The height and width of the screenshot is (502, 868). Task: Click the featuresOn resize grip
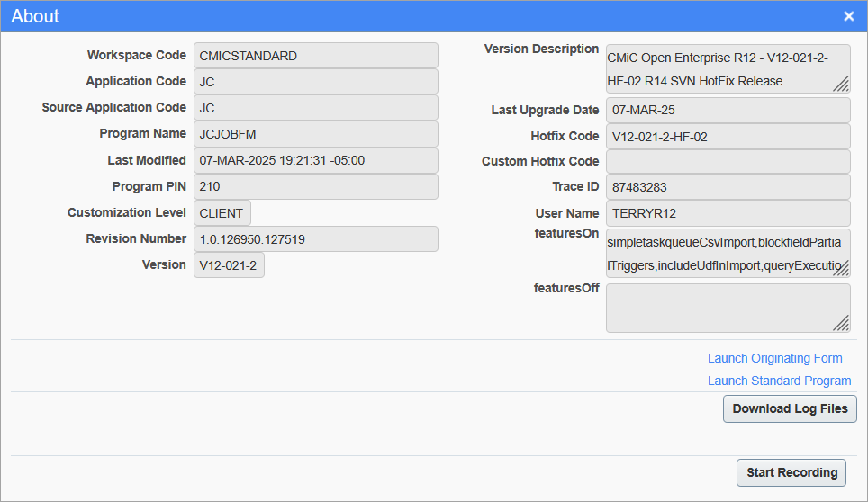(841, 268)
